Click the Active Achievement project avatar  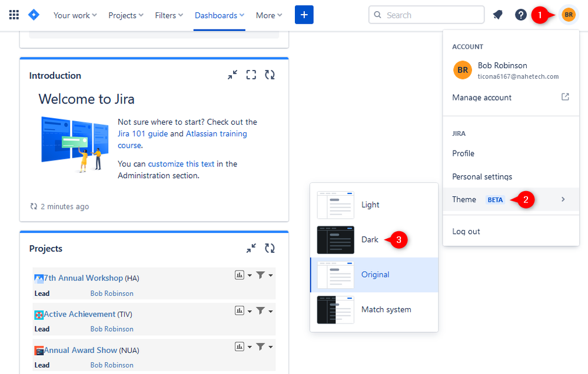(x=39, y=315)
